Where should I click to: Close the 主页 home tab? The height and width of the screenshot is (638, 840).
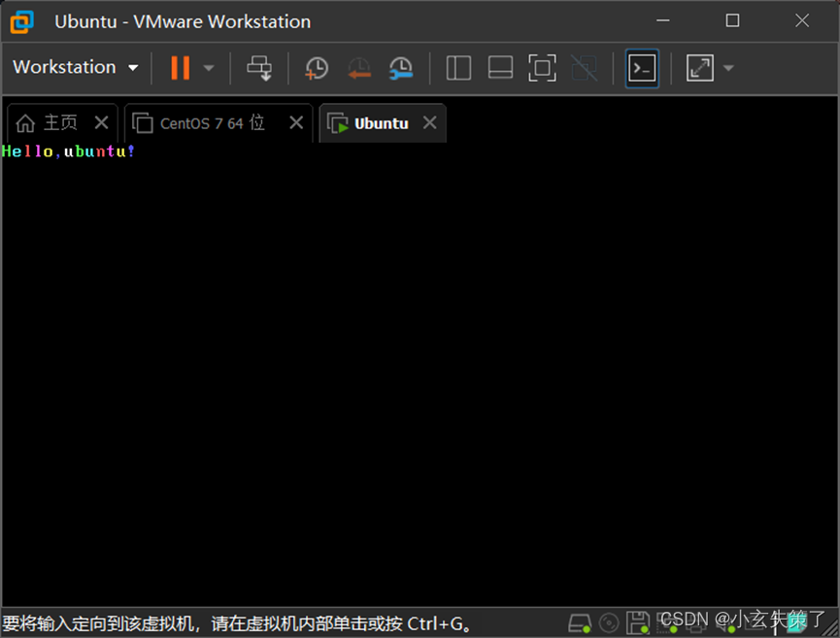point(101,123)
